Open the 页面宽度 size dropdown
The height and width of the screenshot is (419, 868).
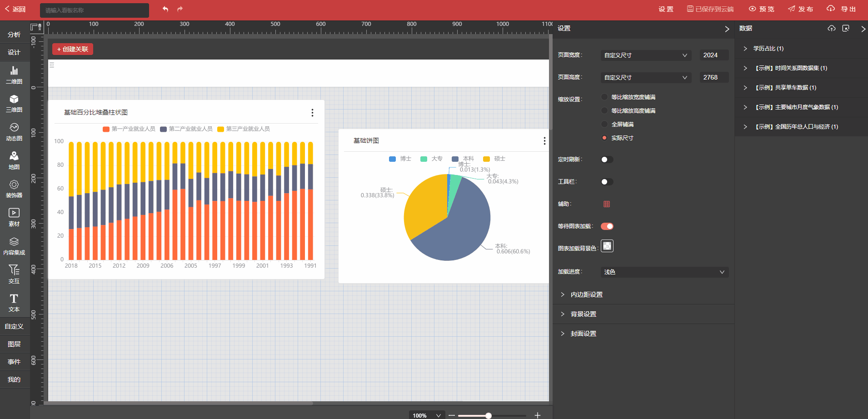coord(645,55)
